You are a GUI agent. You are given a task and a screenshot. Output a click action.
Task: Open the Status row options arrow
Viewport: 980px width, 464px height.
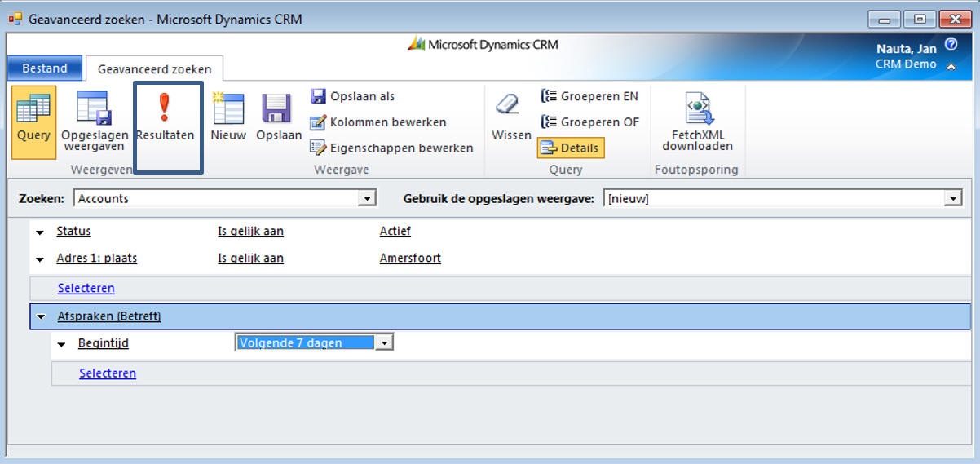click(x=40, y=232)
